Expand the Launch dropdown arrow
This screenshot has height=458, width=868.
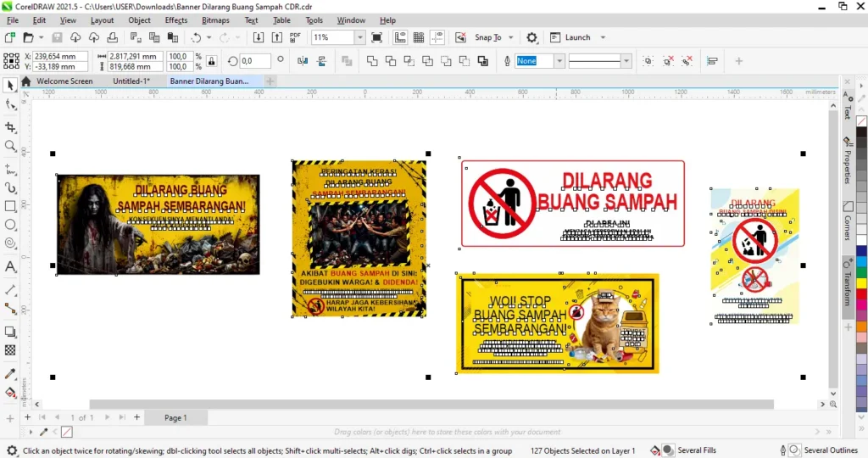click(603, 37)
